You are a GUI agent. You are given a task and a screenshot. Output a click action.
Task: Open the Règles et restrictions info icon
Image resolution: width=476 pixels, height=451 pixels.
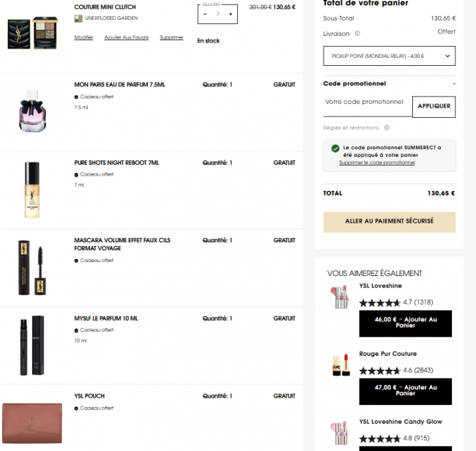387,128
